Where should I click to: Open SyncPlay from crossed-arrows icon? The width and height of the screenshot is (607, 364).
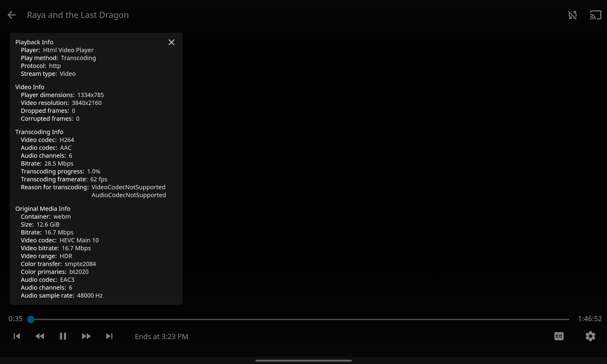tap(572, 15)
